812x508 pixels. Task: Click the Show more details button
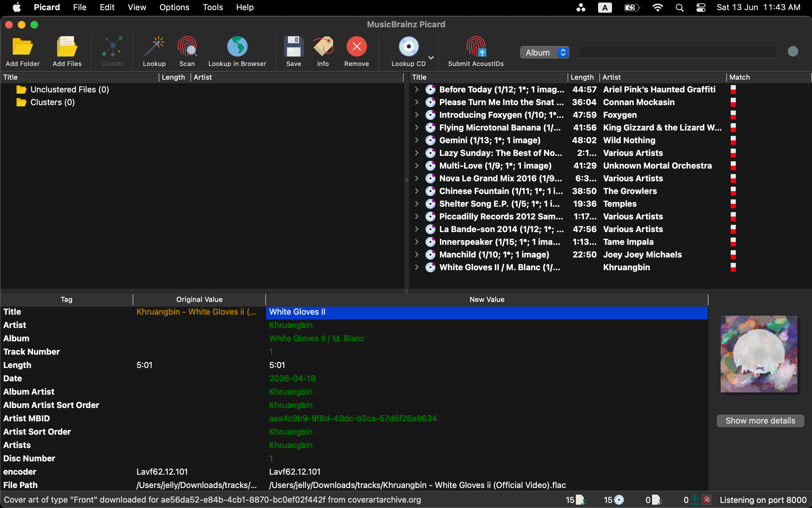[x=760, y=421]
